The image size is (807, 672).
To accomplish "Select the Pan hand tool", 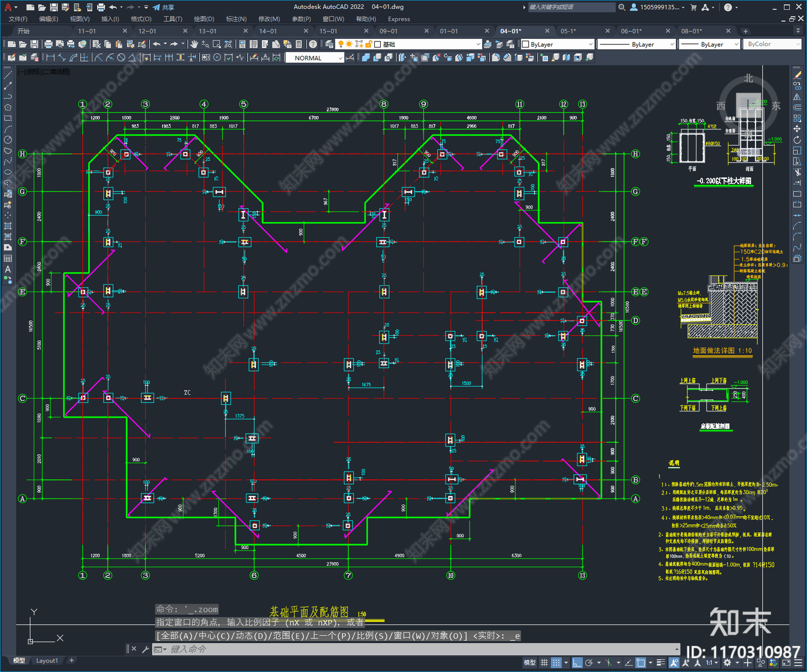I will tap(194, 44).
